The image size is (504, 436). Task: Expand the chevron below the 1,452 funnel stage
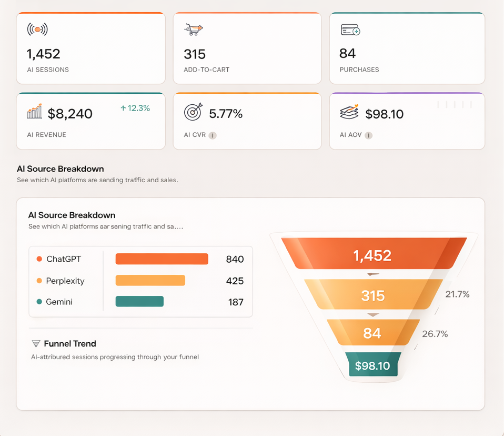tap(373, 274)
